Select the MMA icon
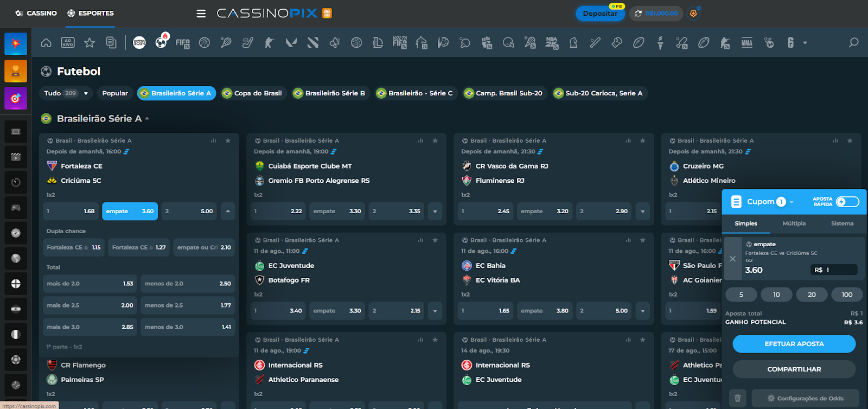Viewport: 868px width, 409px height. coord(747,43)
